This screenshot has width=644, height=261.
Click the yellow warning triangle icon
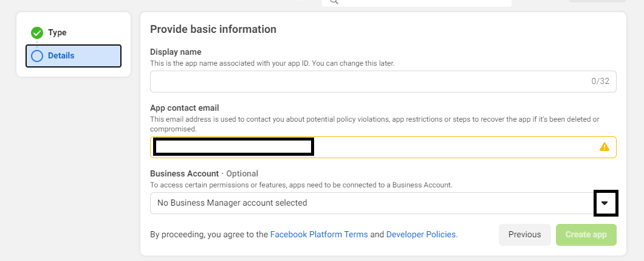(x=604, y=147)
